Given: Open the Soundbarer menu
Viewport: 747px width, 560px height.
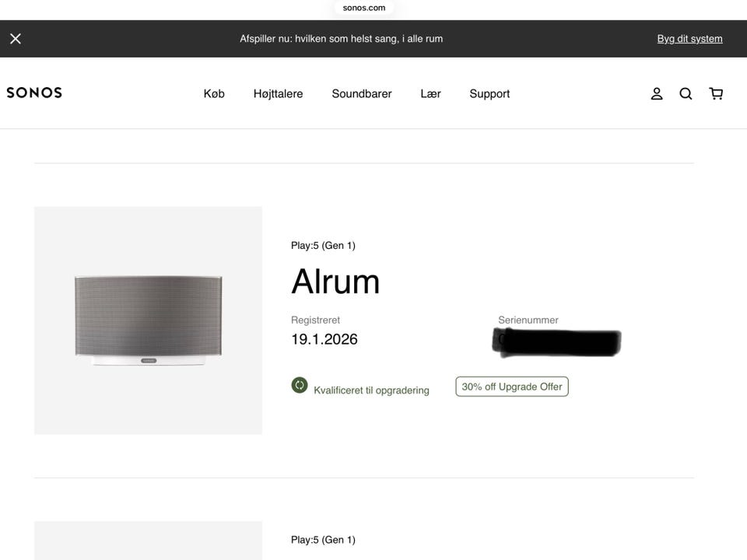Looking at the screenshot, I should click(362, 94).
